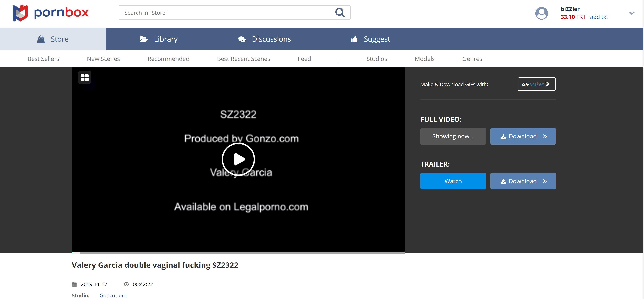
Task: Download the trailer
Action: 523,181
